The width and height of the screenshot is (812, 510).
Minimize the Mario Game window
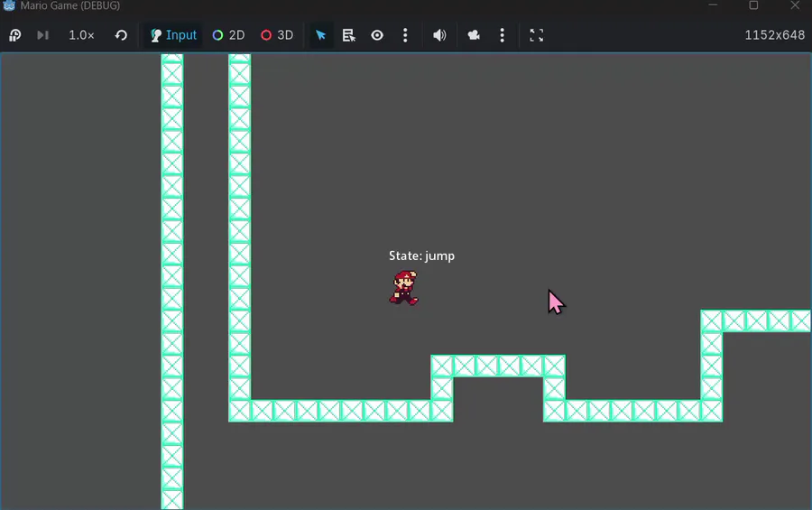click(x=713, y=5)
